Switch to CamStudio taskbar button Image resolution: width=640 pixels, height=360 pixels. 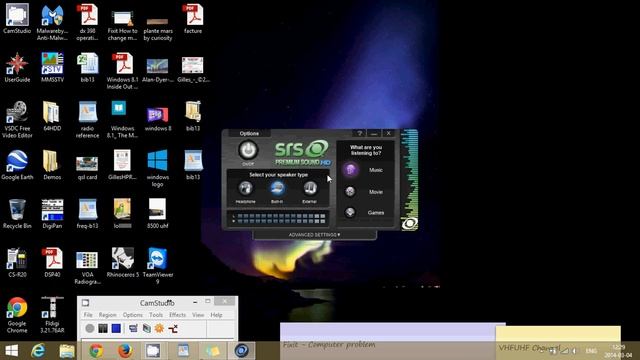[153, 351]
